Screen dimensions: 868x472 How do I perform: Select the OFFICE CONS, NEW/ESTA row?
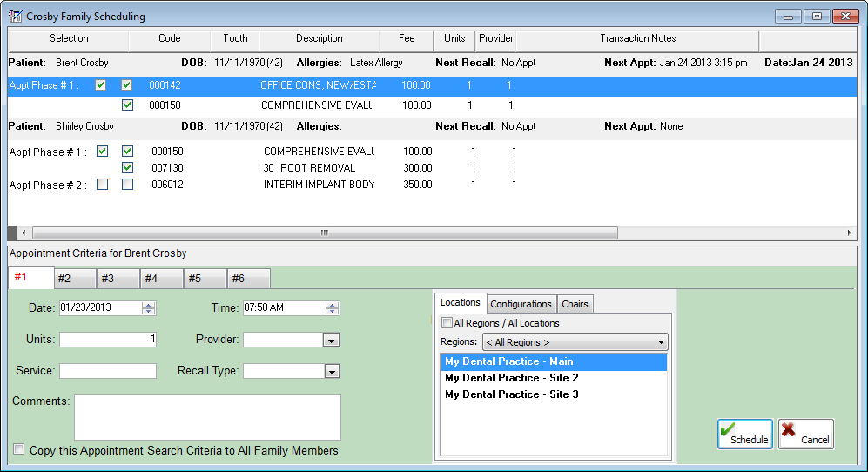[433, 85]
